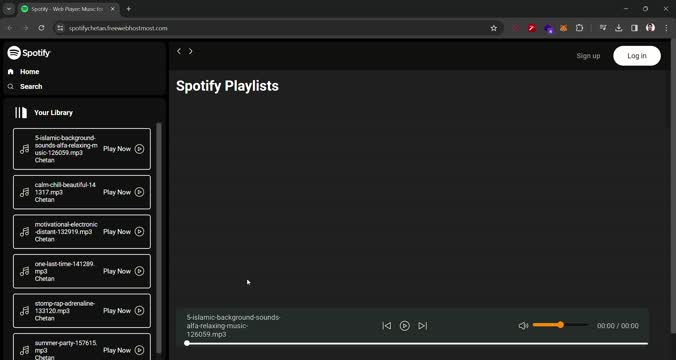Go forward with the right chevron
Viewport: 676px width, 360px height.
tap(191, 51)
